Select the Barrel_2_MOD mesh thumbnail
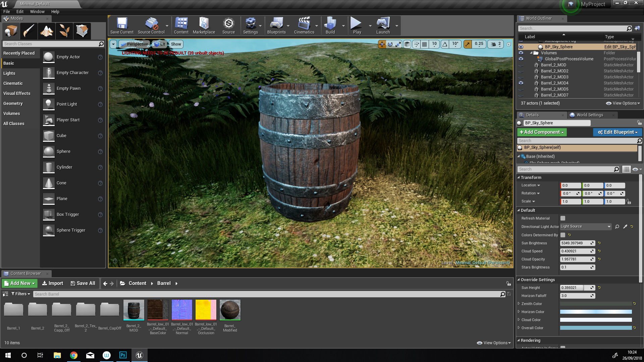The height and width of the screenshot is (362, 644). point(133,310)
